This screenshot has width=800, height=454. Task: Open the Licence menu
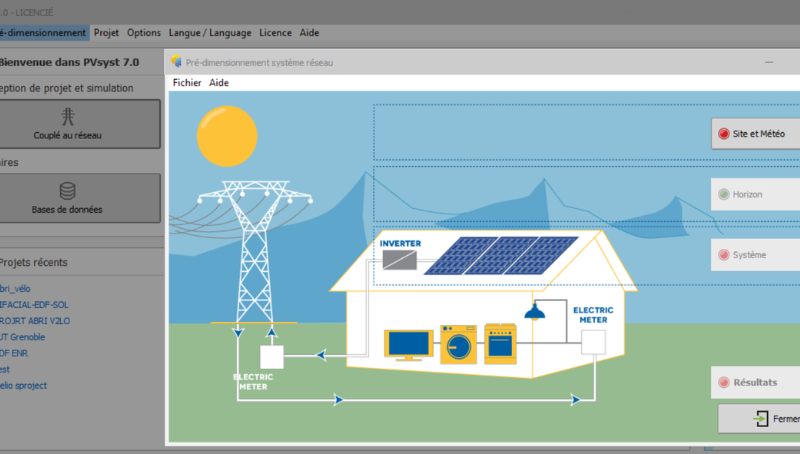[275, 32]
